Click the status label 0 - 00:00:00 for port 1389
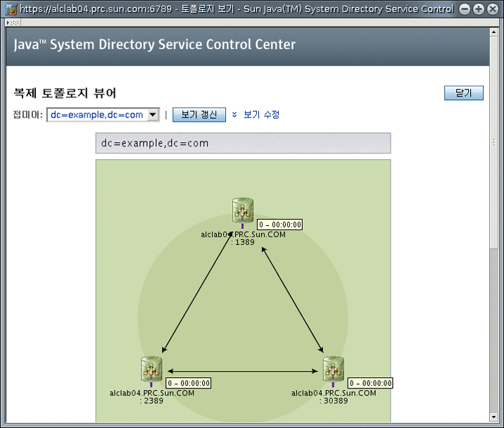504x428 pixels. tap(279, 225)
